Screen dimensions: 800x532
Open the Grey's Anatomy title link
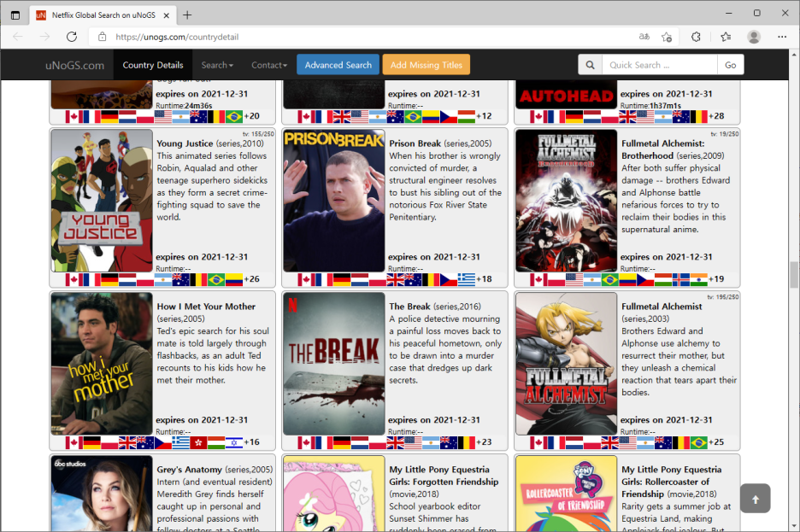[189, 470]
